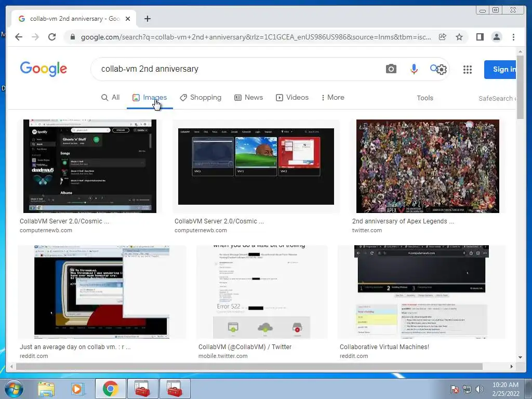Image resolution: width=532 pixels, height=399 pixels.
Task: Click the '2nd anniversary of Apex Legends' title
Action: pyautogui.click(x=403, y=221)
